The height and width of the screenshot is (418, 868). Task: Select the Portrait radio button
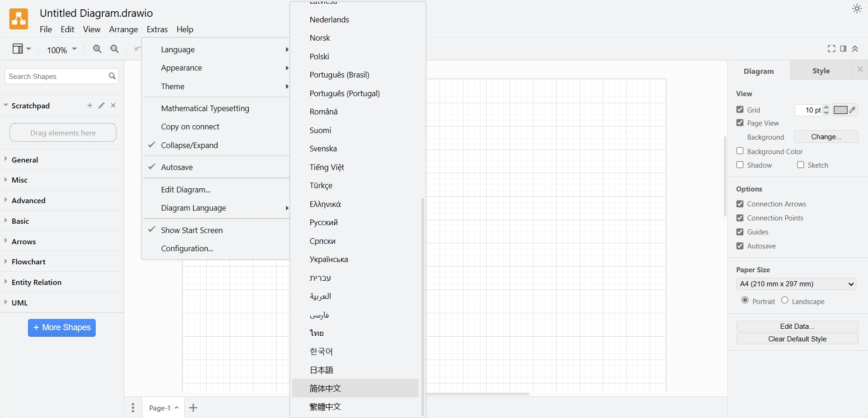tap(745, 300)
